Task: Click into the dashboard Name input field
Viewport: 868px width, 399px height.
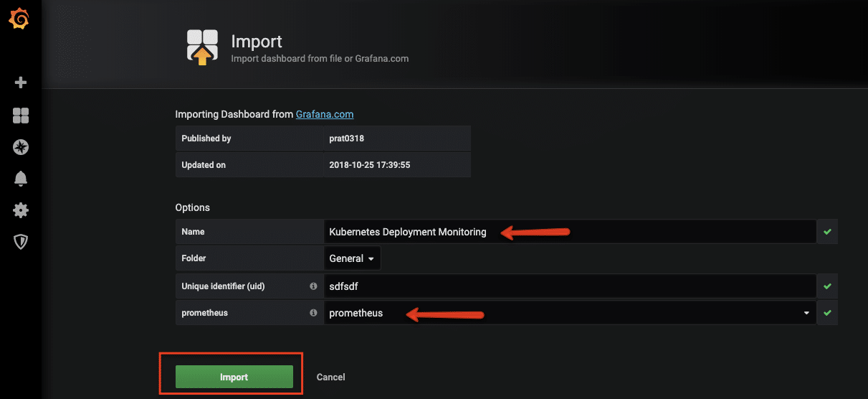Action: click(570, 232)
